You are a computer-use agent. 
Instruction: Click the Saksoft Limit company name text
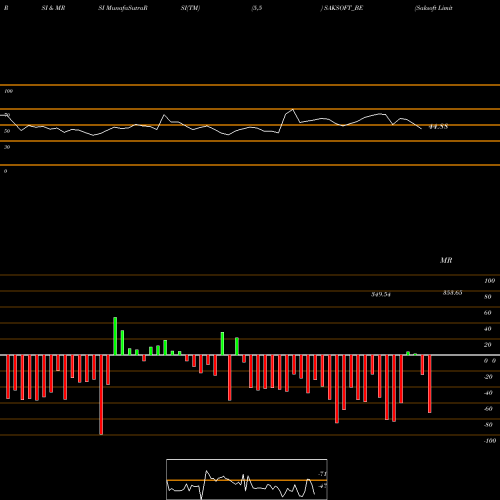click(x=433, y=8)
